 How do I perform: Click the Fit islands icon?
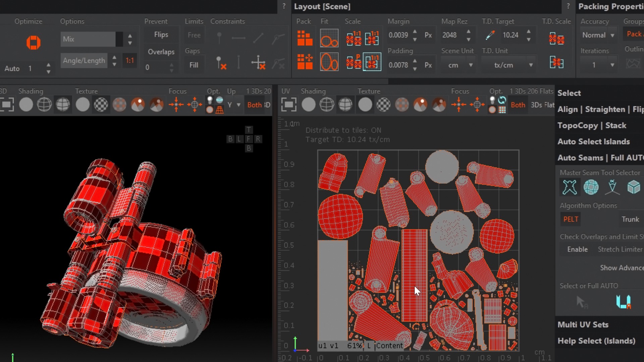(x=329, y=38)
